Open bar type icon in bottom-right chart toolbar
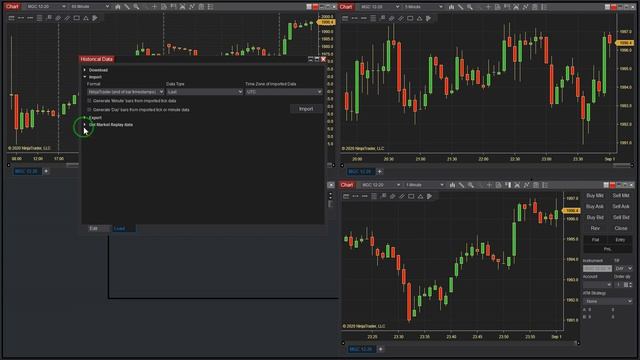 pyautogui.click(x=452, y=185)
